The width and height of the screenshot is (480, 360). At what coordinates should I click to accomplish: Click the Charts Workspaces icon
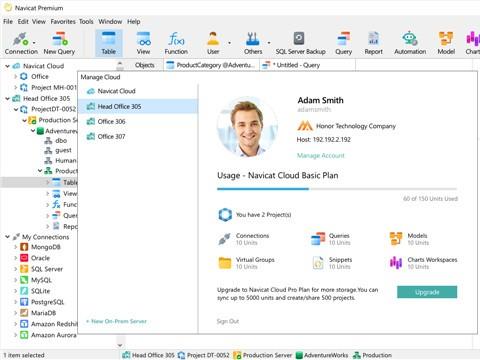pyautogui.click(x=396, y=263)
